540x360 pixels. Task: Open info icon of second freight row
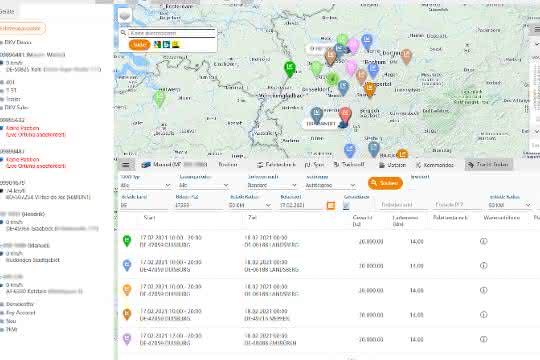pos(484,266)
